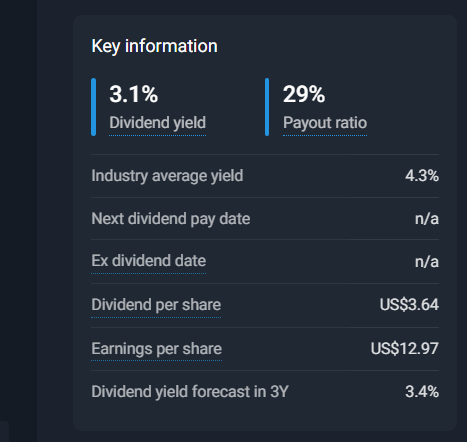The height and width of the screenshot is (442, 467).
Task: Click the 3.4% forecast yield value
Action: [x=422, y=392]
